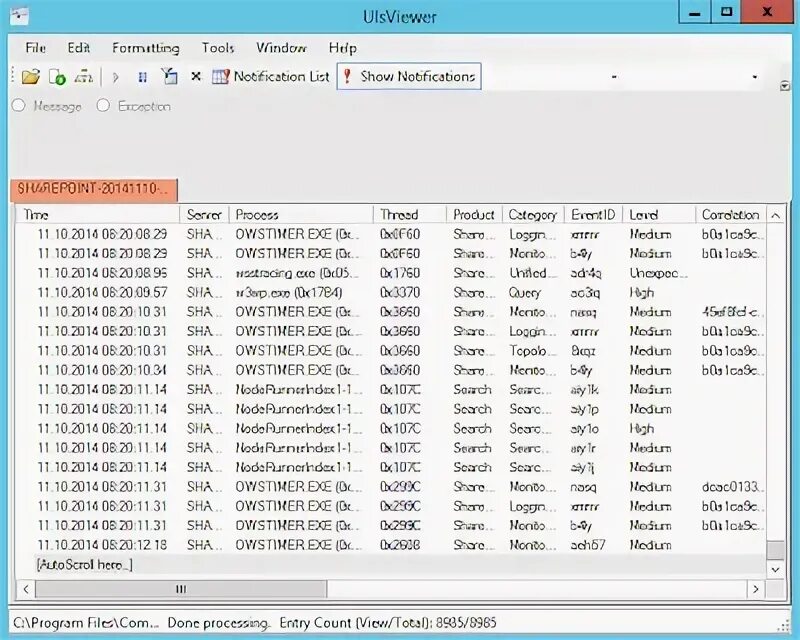The width and height of the screenshot is (800, 640).
Task: Open the first toolbar dropdown arrow
Action: coord(614,77)
